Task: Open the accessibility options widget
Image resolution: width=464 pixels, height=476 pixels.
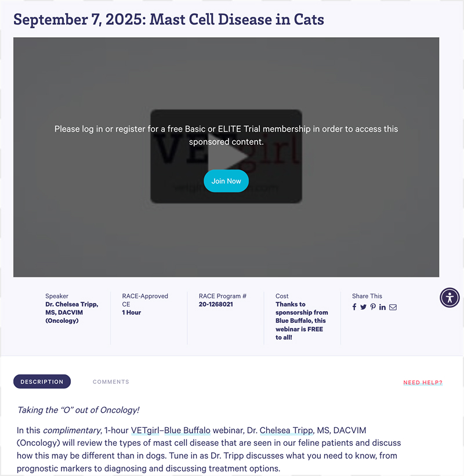Action: (x=449, y=297)
